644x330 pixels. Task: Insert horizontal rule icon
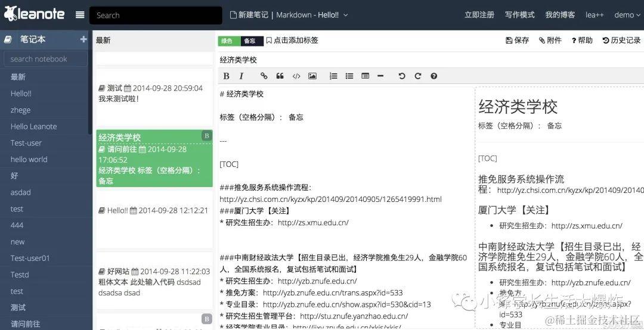380,76
